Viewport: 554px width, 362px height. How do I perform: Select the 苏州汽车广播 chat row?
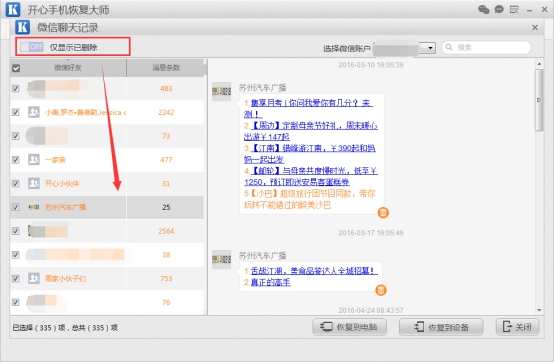(107, 207)
